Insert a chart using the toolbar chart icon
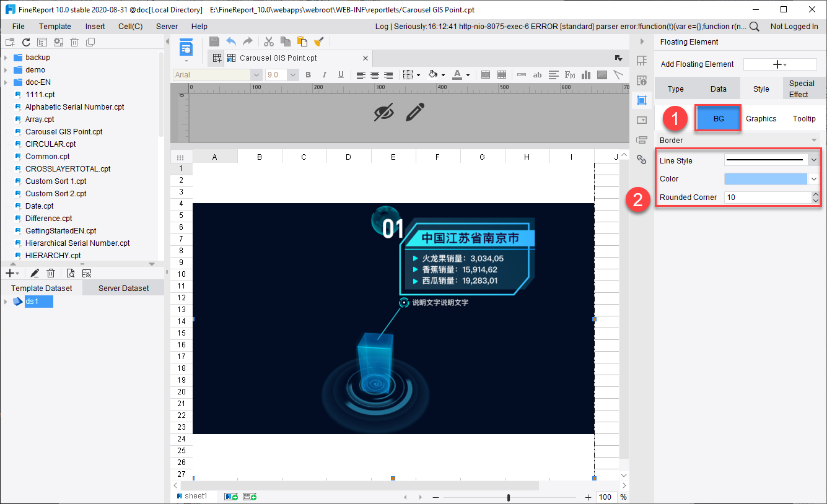 point(586,75)
